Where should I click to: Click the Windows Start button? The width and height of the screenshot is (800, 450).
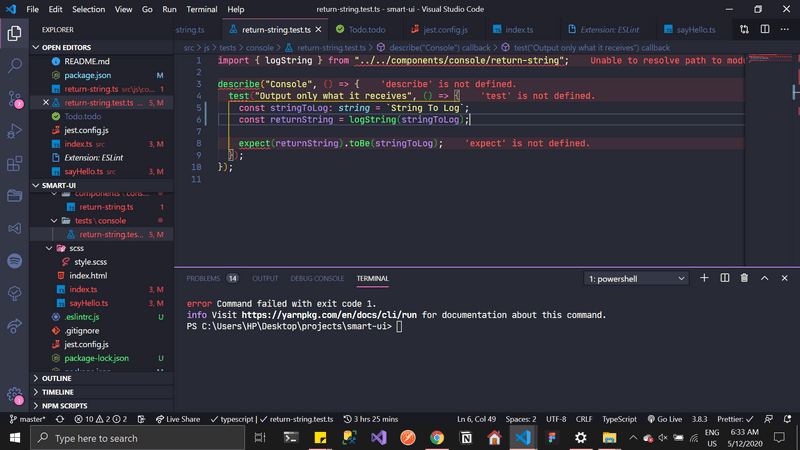click(x=15, y=438)
